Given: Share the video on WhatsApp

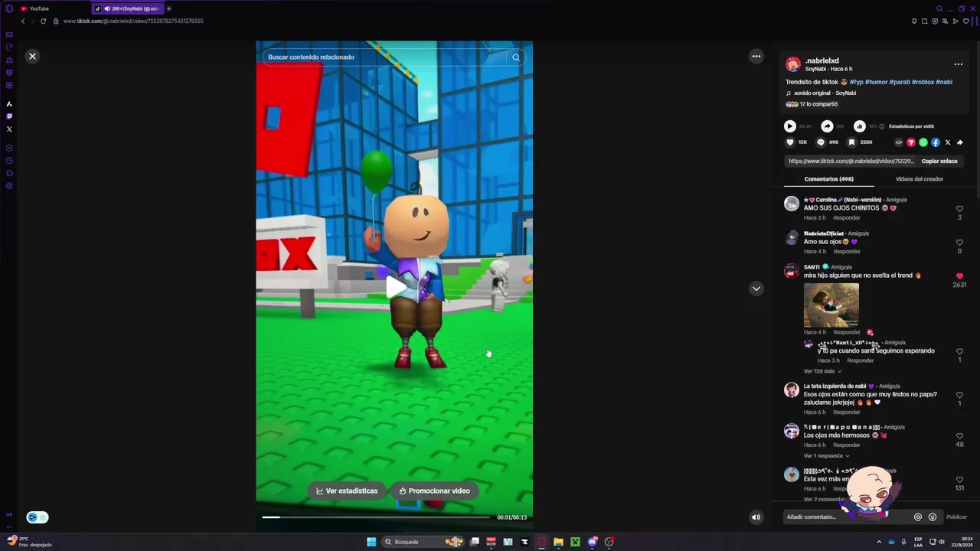Looking at the screenshot, I should coord(923,142).
